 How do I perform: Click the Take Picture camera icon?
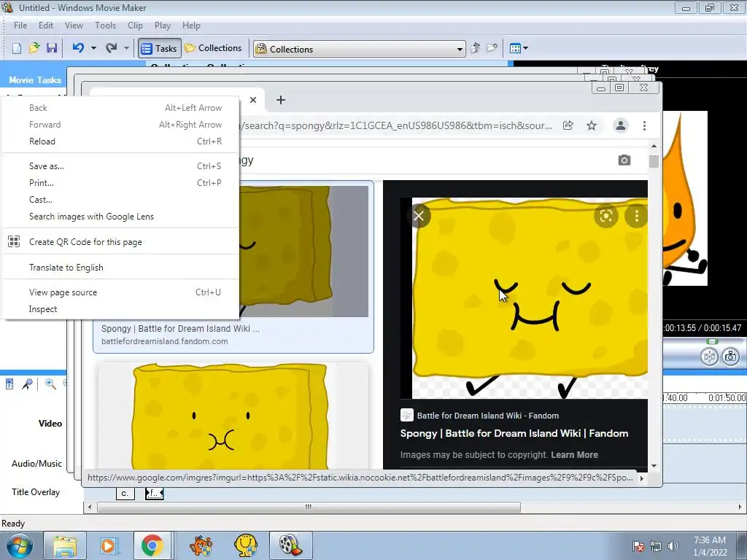coord(730,357)
